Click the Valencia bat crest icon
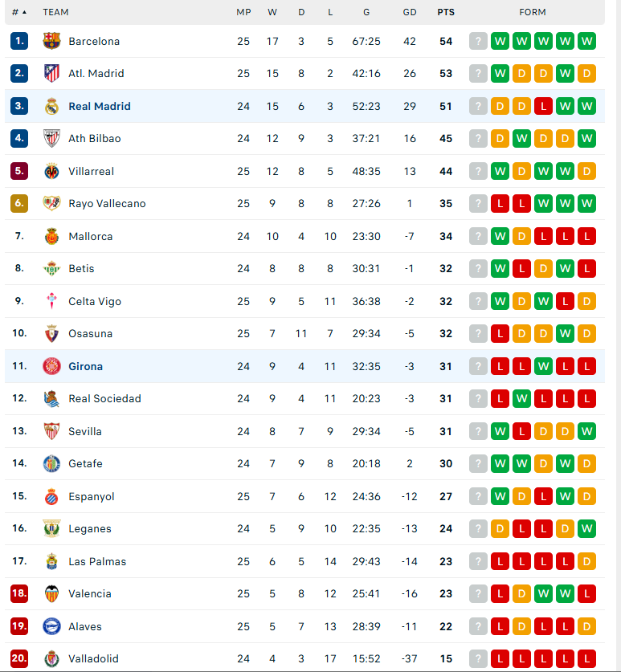This screenshot has height=672, width=621. click(x=51, y=593)
